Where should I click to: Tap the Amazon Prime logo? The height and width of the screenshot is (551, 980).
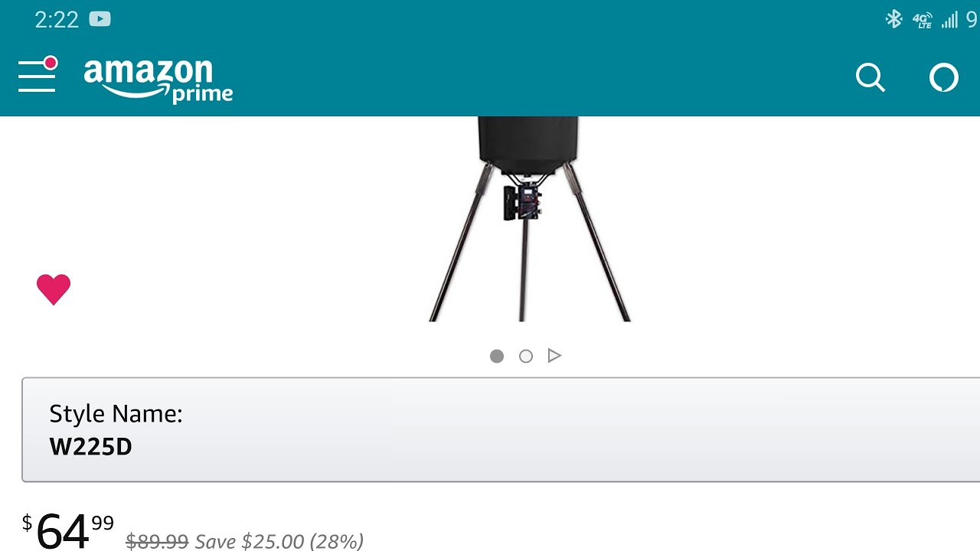(x=158, y=80)
